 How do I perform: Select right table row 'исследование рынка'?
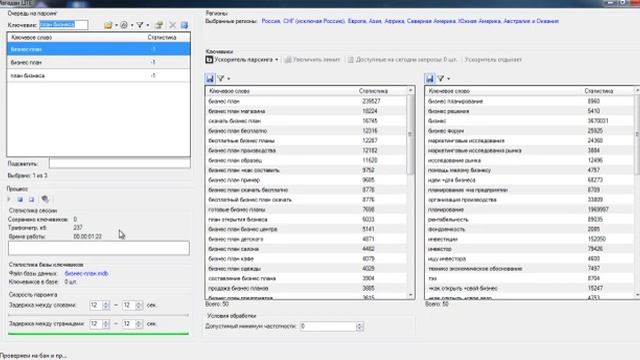tap(530, 160)
